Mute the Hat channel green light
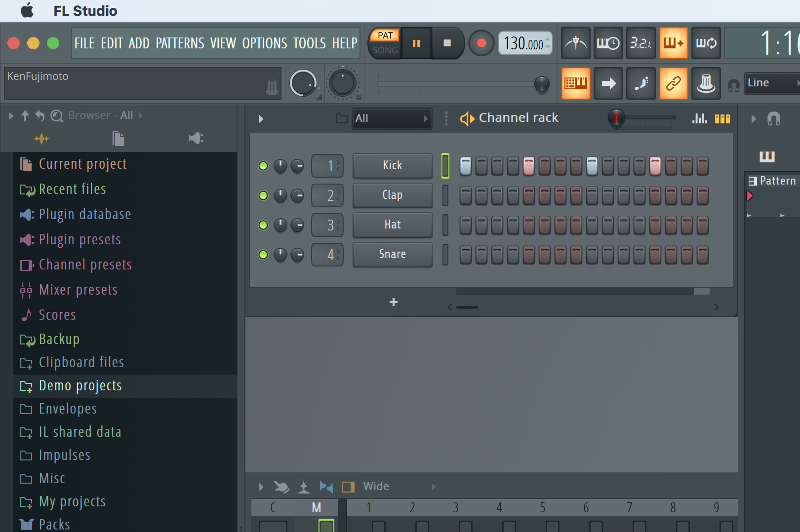 pos(263,225)
